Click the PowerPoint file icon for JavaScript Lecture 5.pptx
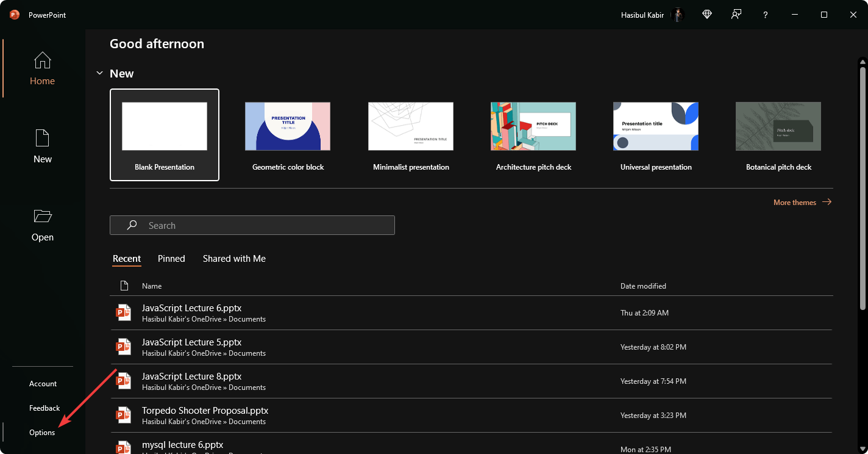This screenshot has width=868, height=454. (x=124, y=347)
